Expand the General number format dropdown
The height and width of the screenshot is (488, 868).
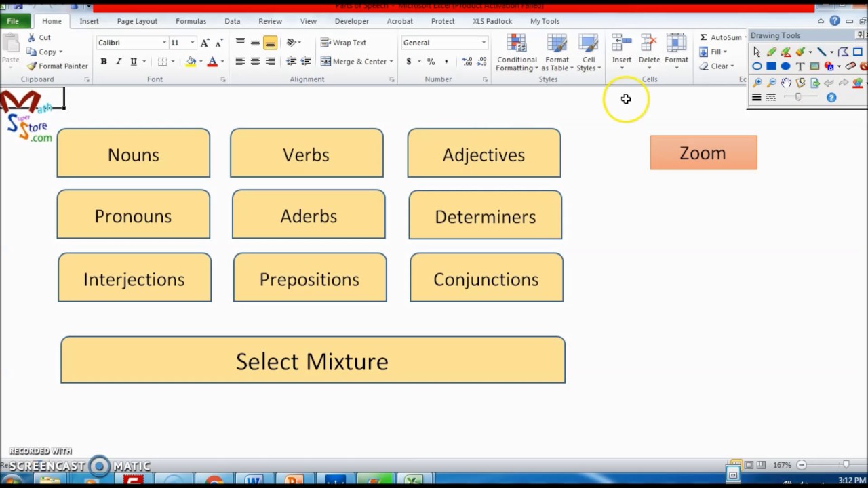click(x=484, y=43)
